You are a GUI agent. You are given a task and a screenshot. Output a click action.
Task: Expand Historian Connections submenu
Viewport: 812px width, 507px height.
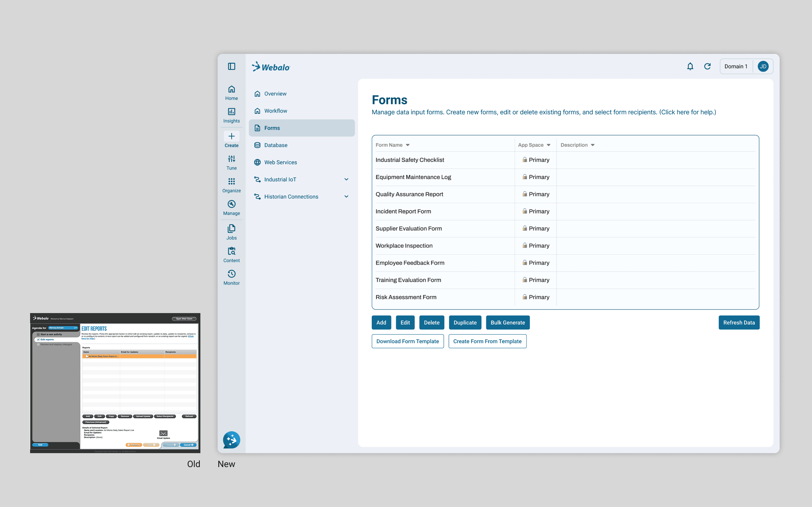(346, 196)
